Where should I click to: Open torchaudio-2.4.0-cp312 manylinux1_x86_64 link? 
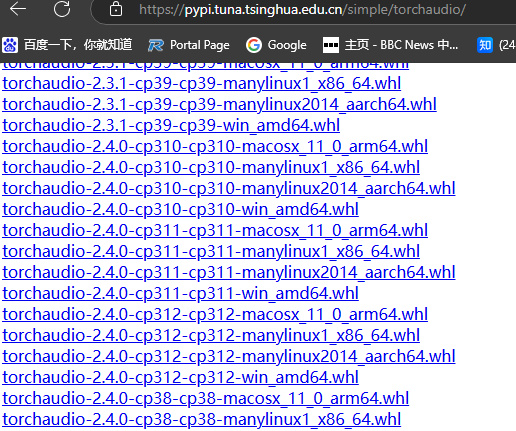pos(211,335)
